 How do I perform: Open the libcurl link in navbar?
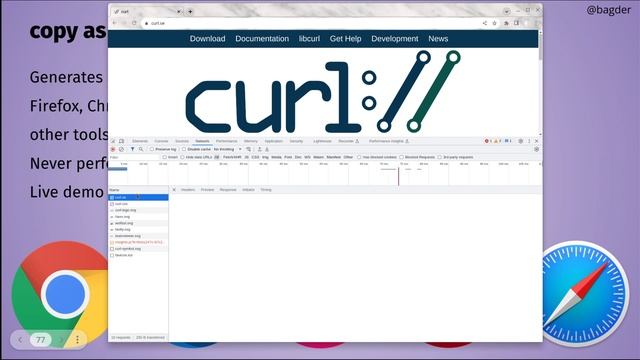[x=309, y=39]
